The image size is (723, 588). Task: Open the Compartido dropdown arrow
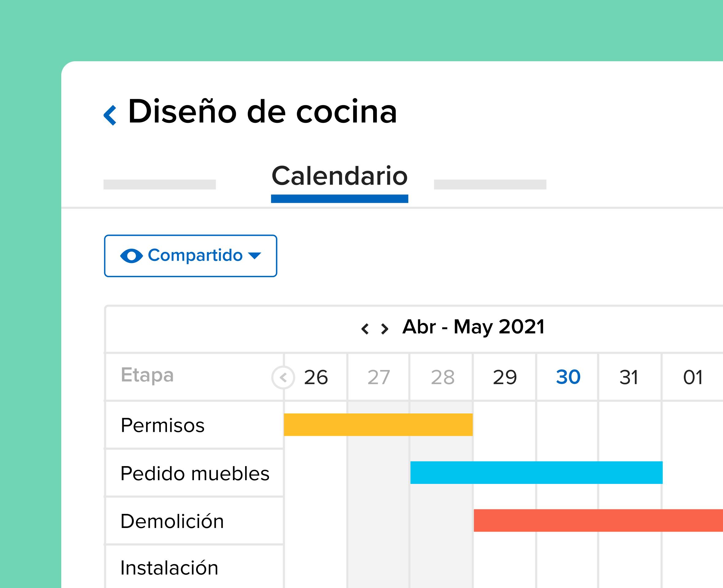click(x=255, y=255)
